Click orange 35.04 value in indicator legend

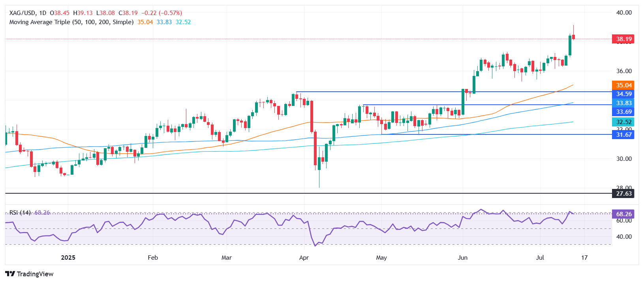tap(145, 22)
